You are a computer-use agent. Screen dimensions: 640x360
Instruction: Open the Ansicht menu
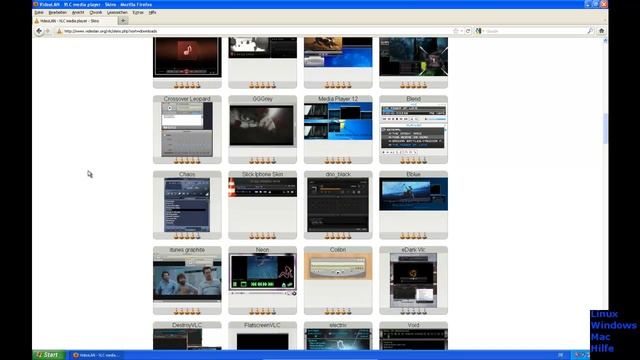point(78,13)
